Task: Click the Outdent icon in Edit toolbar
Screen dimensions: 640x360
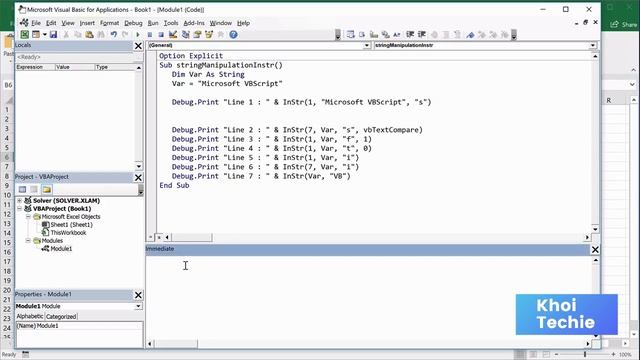Action: point(422,35)
